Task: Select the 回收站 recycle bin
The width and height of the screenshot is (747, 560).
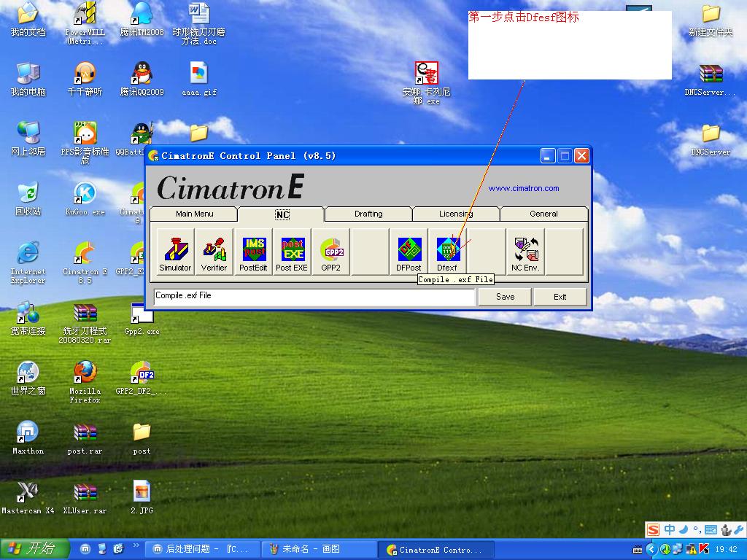Action: tap(28, 198)
